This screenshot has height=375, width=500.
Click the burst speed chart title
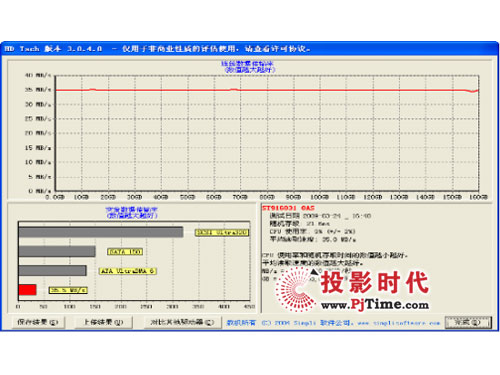tap(132, 212)
